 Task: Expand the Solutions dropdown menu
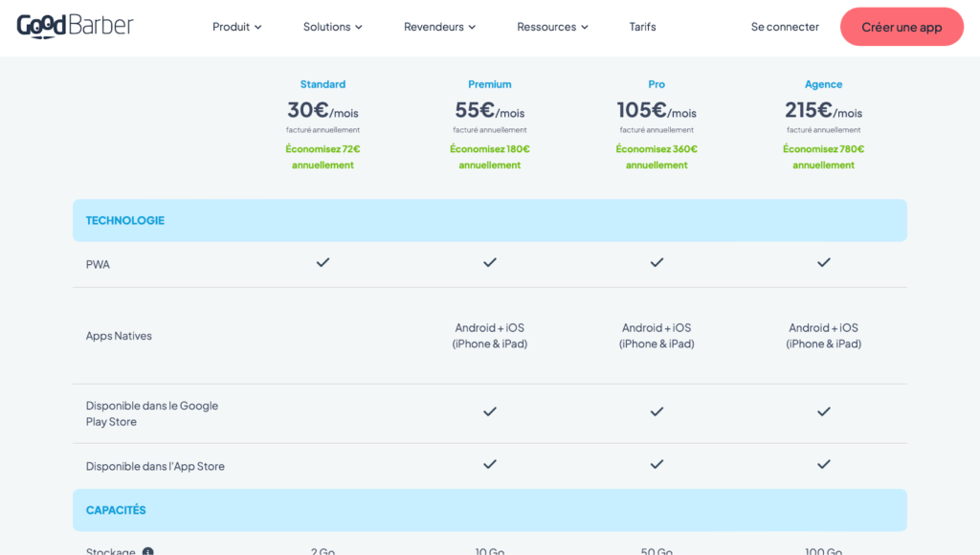332,27
